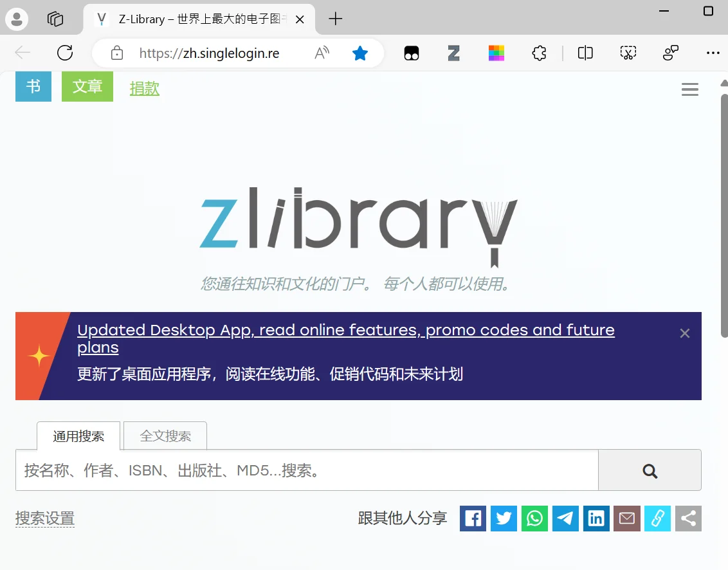This screenshot has width=728, height=570.
Task: Open the 捐款 donation link
Action: coord(145,88)
